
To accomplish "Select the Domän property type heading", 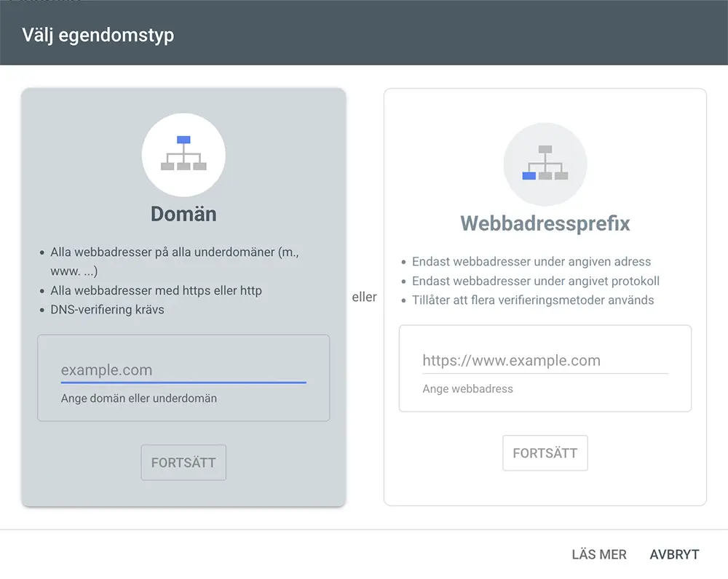I will point(183,214).
